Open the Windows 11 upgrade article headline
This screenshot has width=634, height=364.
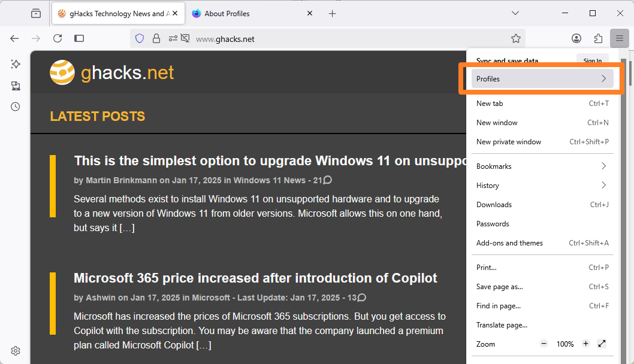pyautogui.click(x=270, y=161)
